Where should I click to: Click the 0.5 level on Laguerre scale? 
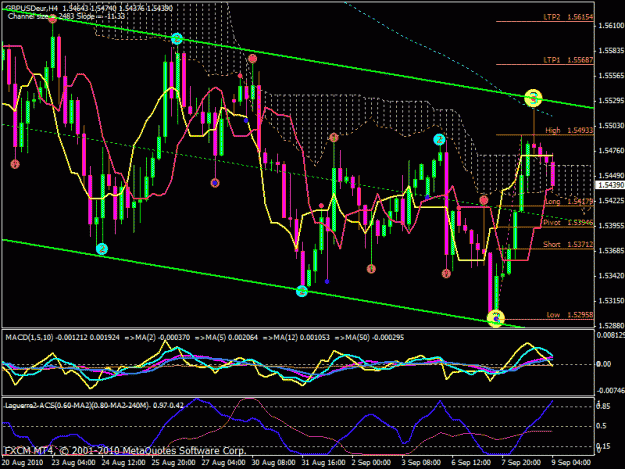[601, 426]
